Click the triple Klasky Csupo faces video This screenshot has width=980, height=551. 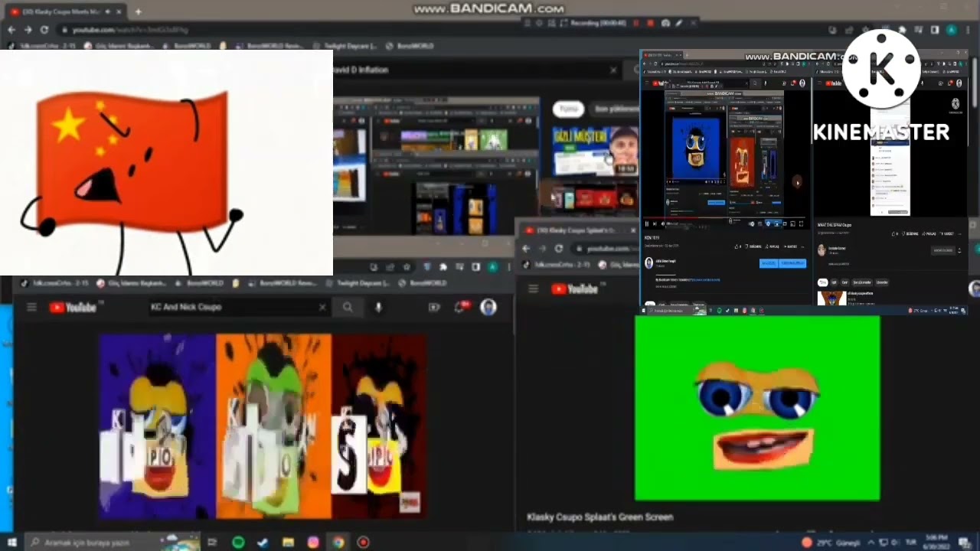pyautogui.click(x=263, y=425)
